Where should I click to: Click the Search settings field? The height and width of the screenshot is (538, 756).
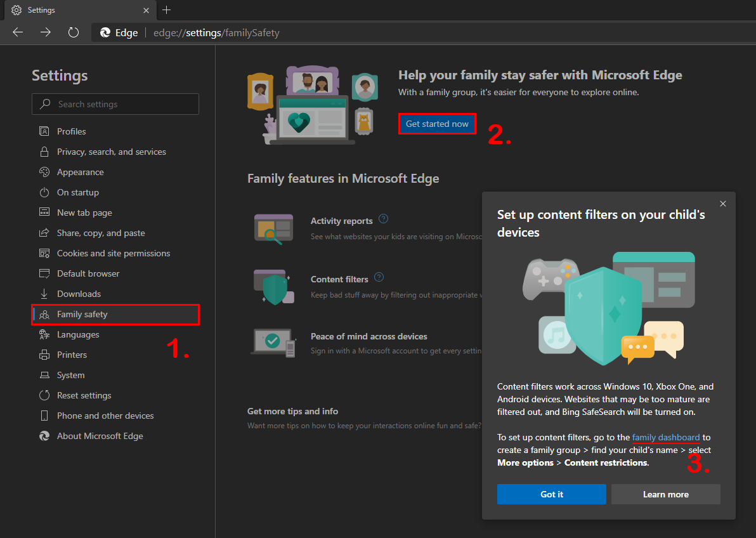115,104
